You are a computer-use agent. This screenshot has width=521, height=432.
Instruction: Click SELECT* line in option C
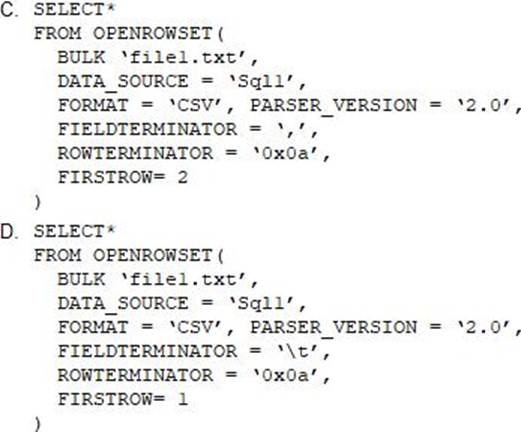[x=74, y=9]
